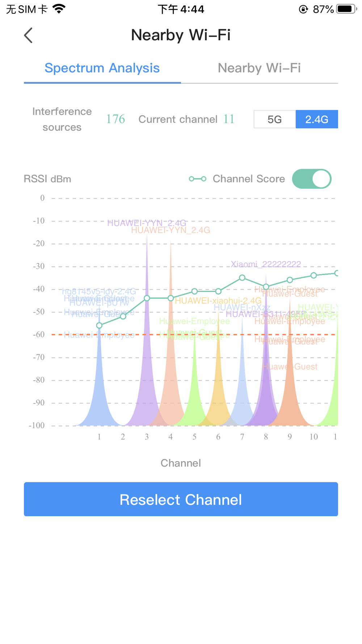Switch to the 5G band
362x644 pixels.
point(274,120)
